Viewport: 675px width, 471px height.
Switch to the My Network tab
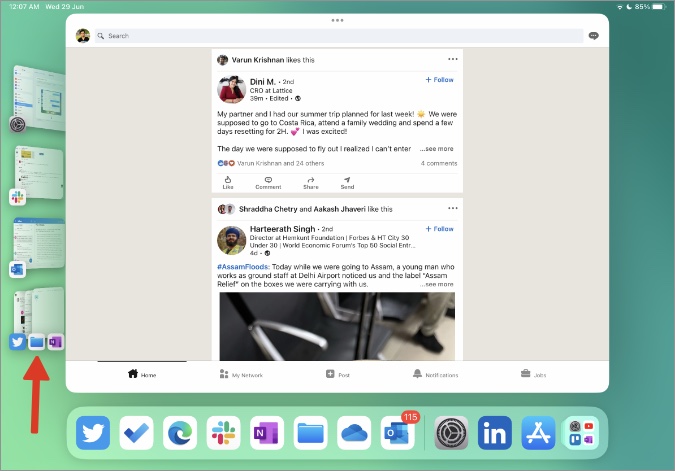[x=241, y=374]
